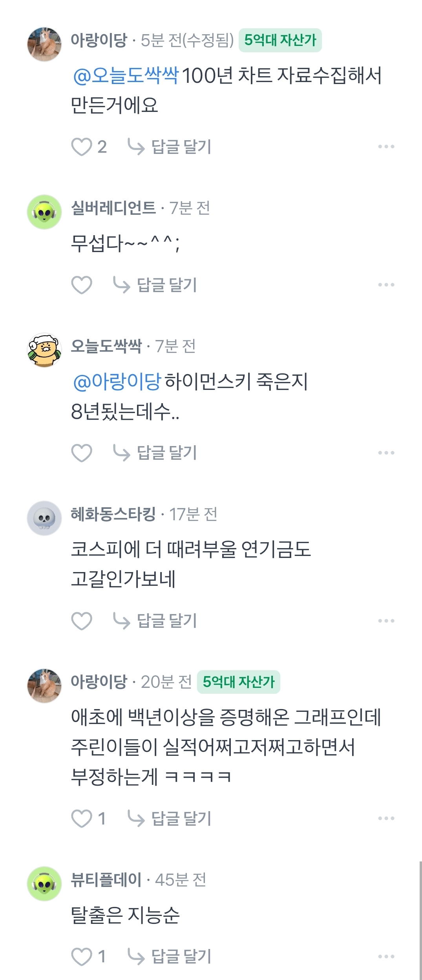Like 아랑이당's 100년 차트 comment
This screenshot has width=422, height=980.
(81, 147)
